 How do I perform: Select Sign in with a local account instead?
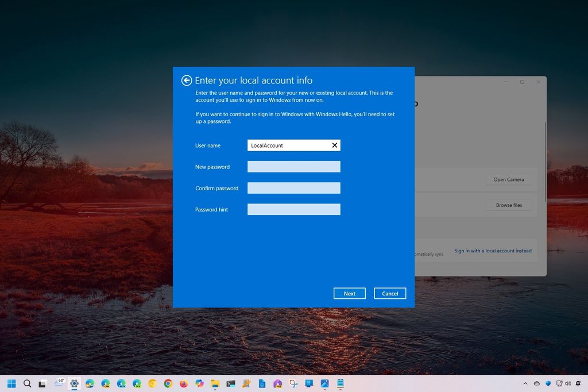493,251
